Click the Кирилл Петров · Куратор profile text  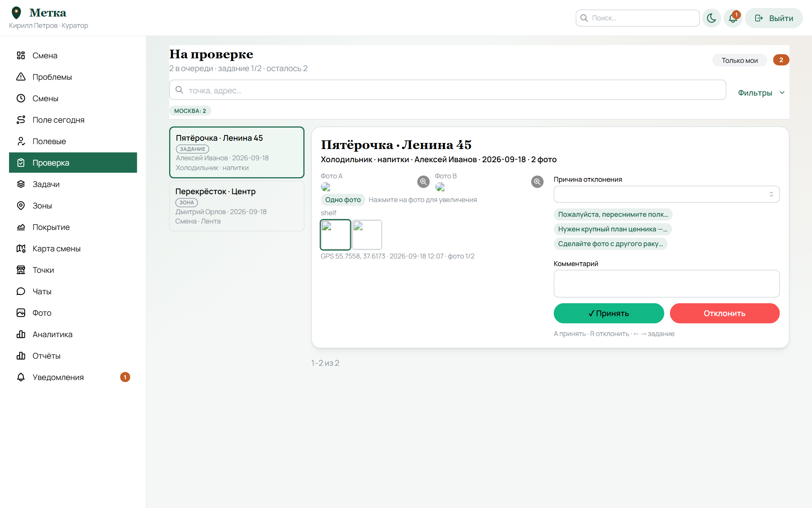[48, 26]
